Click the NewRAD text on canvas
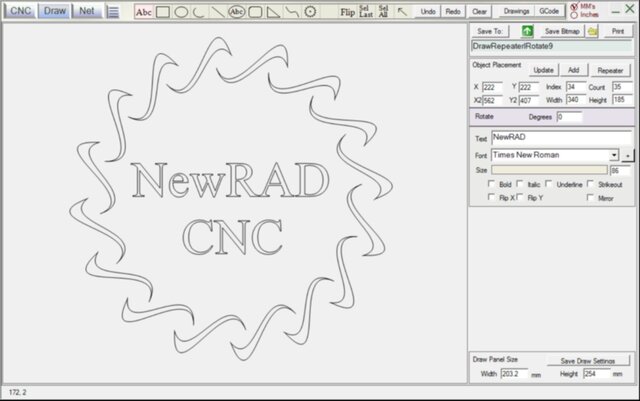Viewport: 640px width, 401px height. (231, 180)
